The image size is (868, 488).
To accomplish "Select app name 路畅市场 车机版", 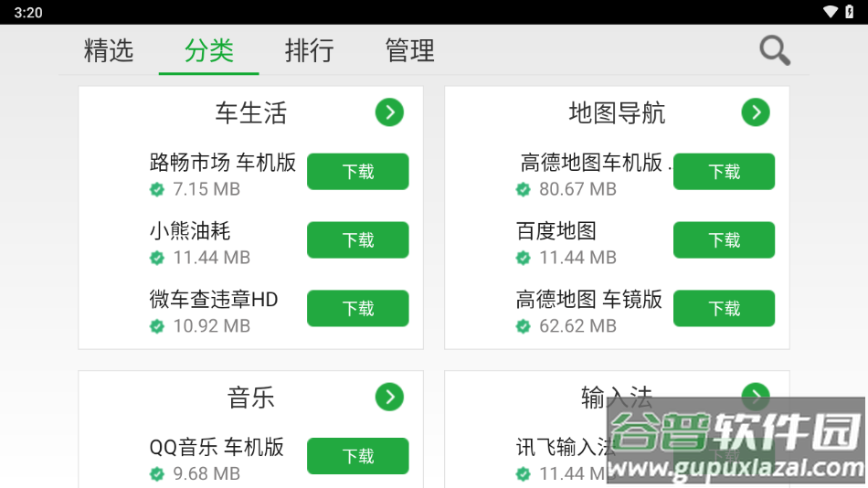I will [x=223, y=163].
